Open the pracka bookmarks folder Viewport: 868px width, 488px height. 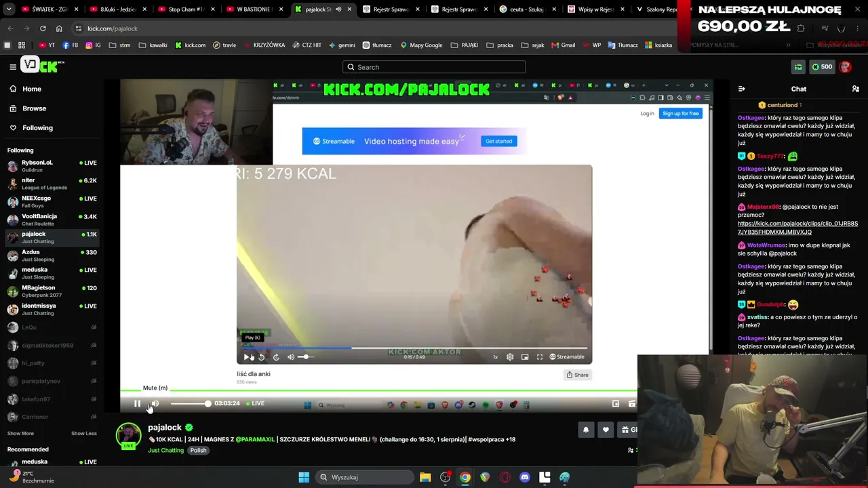[500, 45]
